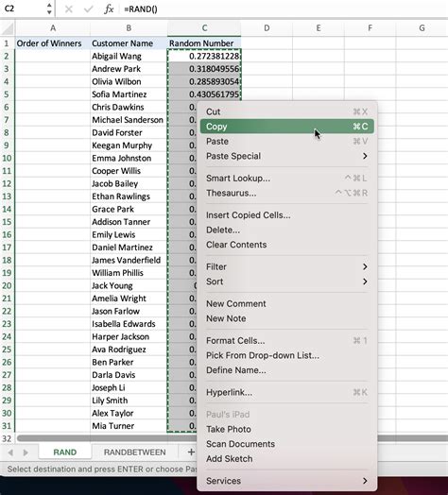
Task: Click the select-all corner triangle
Action: click(7, 28)
